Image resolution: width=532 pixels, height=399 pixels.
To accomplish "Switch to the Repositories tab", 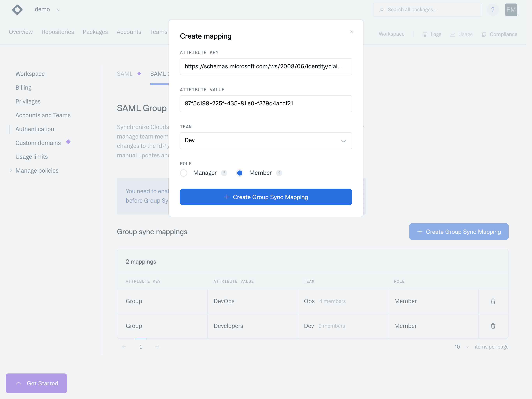I will coord(58,32).
